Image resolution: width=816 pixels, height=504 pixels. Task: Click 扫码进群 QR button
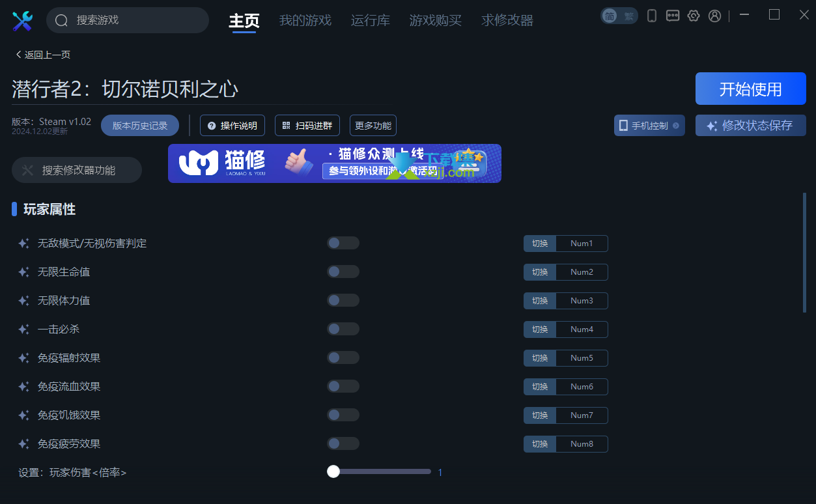pyautogui.click(x=307, y=126)
